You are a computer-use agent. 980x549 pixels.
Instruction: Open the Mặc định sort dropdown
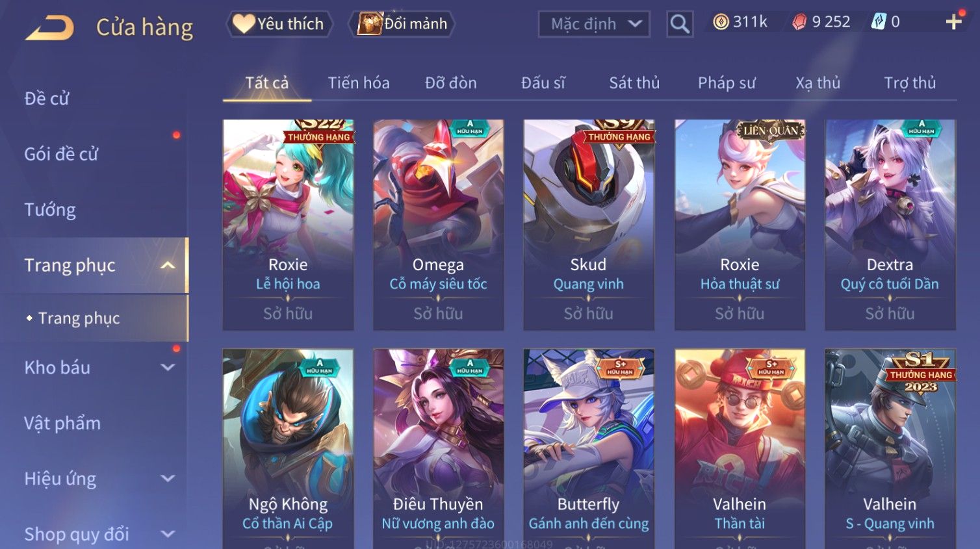click(x=594, y=24)
